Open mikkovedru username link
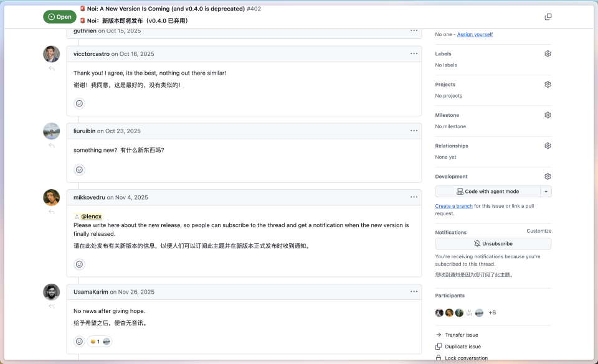 point(89,197)
